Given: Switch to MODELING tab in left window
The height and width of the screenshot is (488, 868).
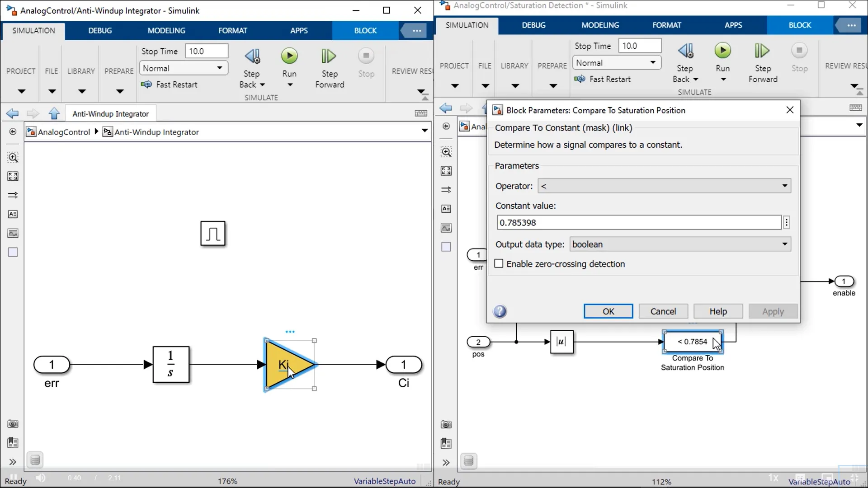Looking at the screenshot, I should (166, 31).
